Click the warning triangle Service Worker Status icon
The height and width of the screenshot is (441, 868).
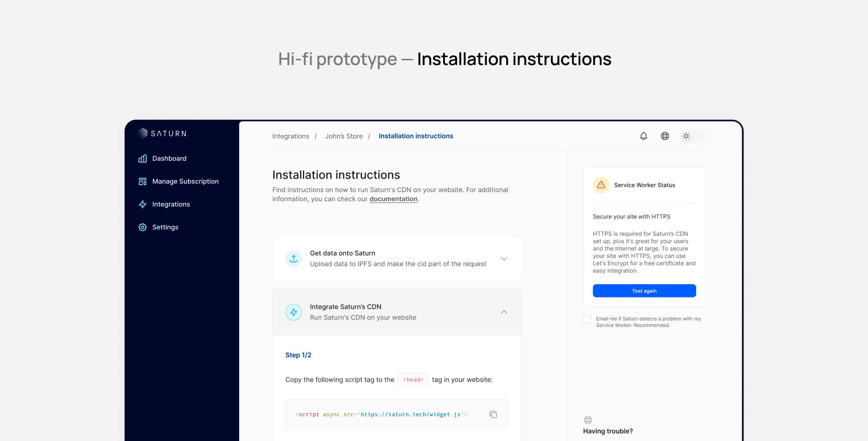(601, 185)
